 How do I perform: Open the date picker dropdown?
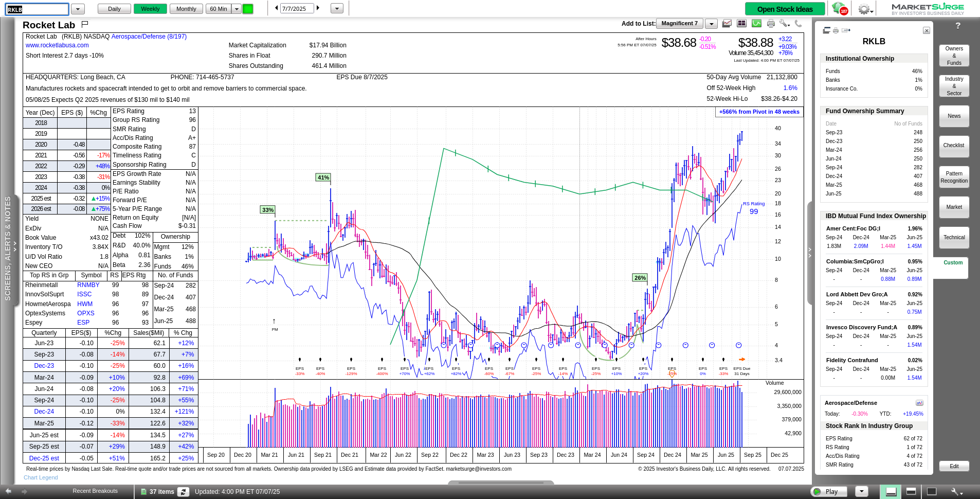click(x=337, y=9)
